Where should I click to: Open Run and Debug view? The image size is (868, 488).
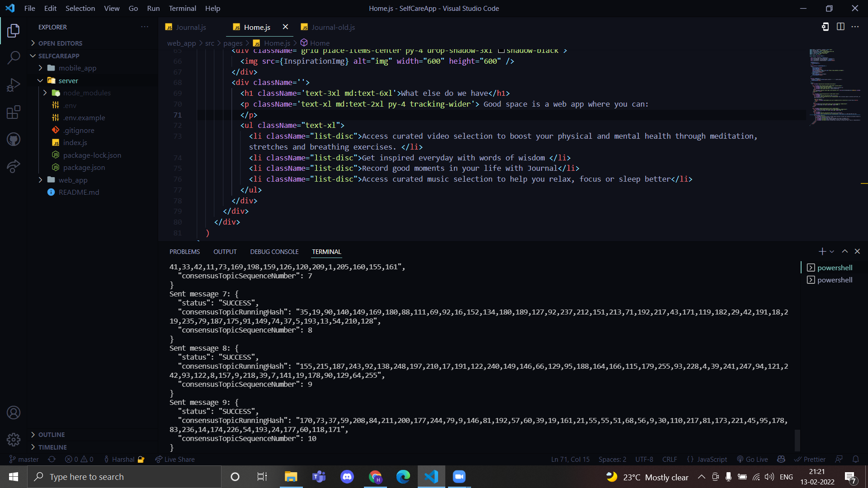[14, 84]
